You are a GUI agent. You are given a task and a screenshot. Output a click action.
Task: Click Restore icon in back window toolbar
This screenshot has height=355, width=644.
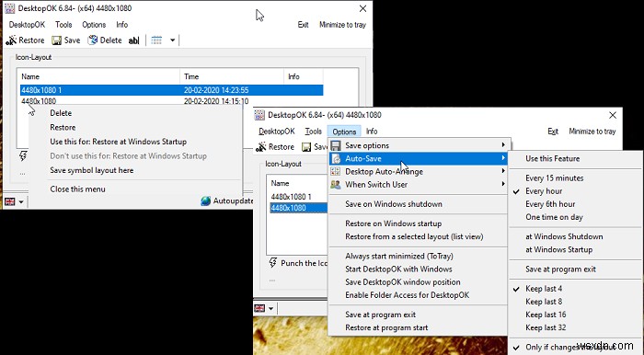[x=11, y=40]
